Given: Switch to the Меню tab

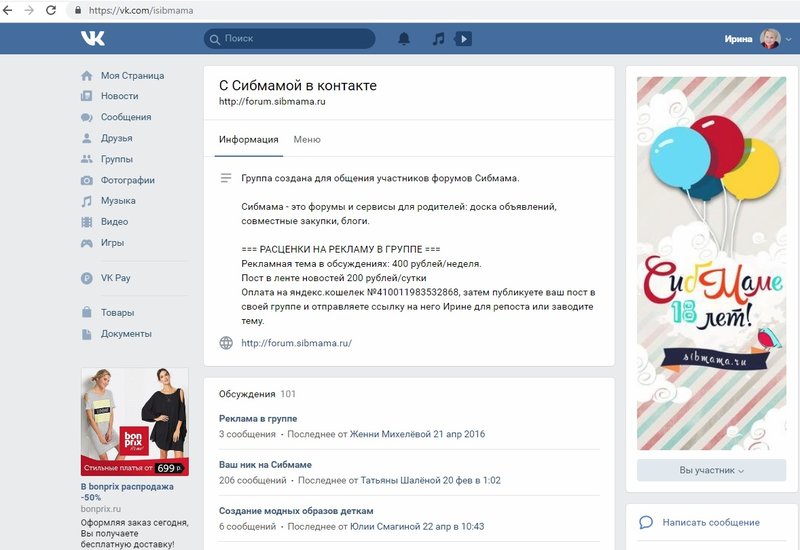Looking at the screenshot, I should pos(307,140).
